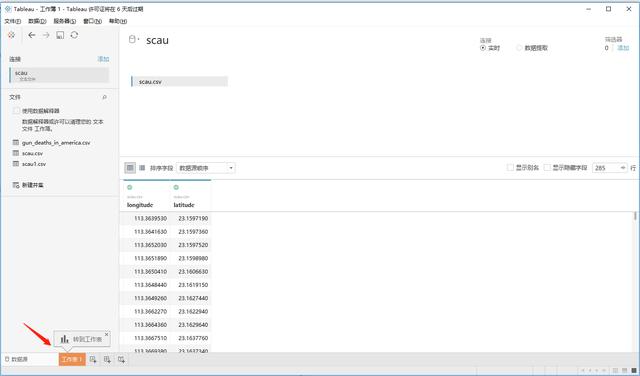Click the table icon beside gun_deaths_in_america.csv
The height and width of the screenshot is (376, 640).
click(x=16, y=142)
